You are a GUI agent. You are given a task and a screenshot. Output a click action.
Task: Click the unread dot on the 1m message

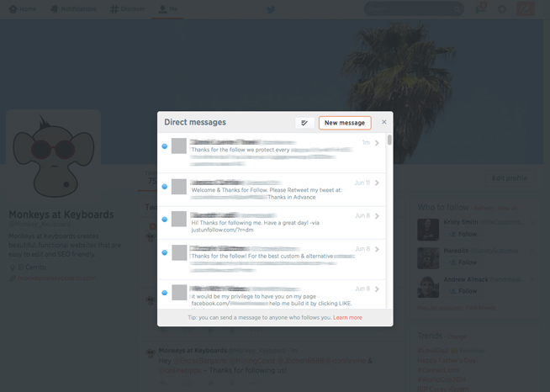(165, 146)
